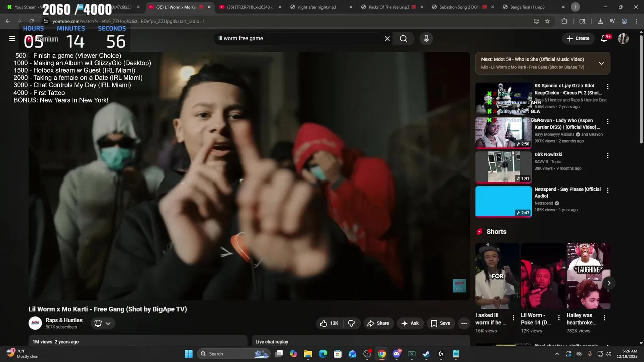Screen dimensions: 644x362
Task: Show next Shorts with arrow button
Action: point(609,283)
